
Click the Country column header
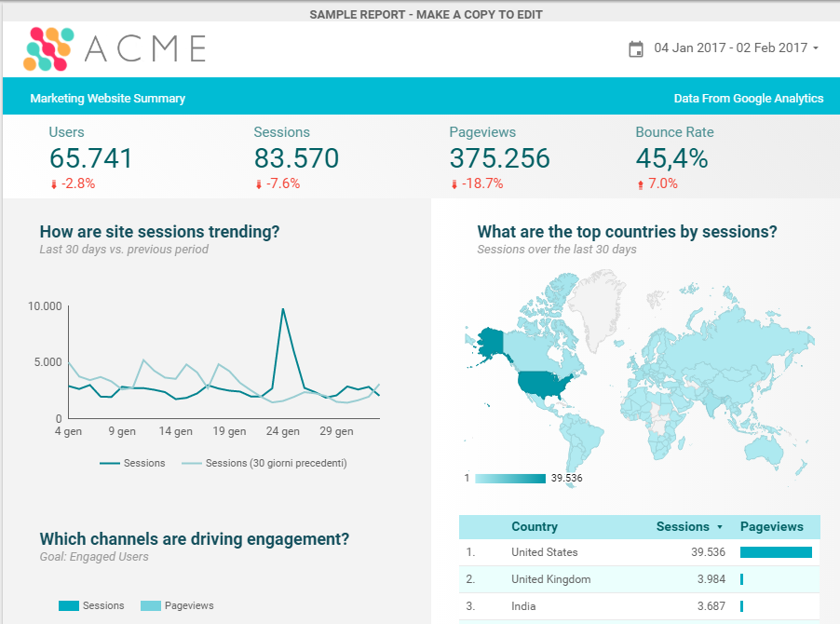point(535,526)
